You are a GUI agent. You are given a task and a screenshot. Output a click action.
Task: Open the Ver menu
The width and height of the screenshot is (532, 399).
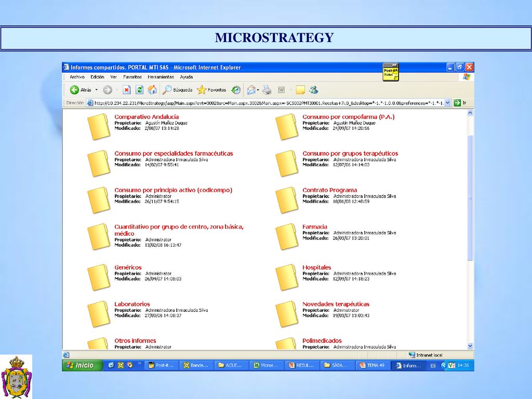113,77
